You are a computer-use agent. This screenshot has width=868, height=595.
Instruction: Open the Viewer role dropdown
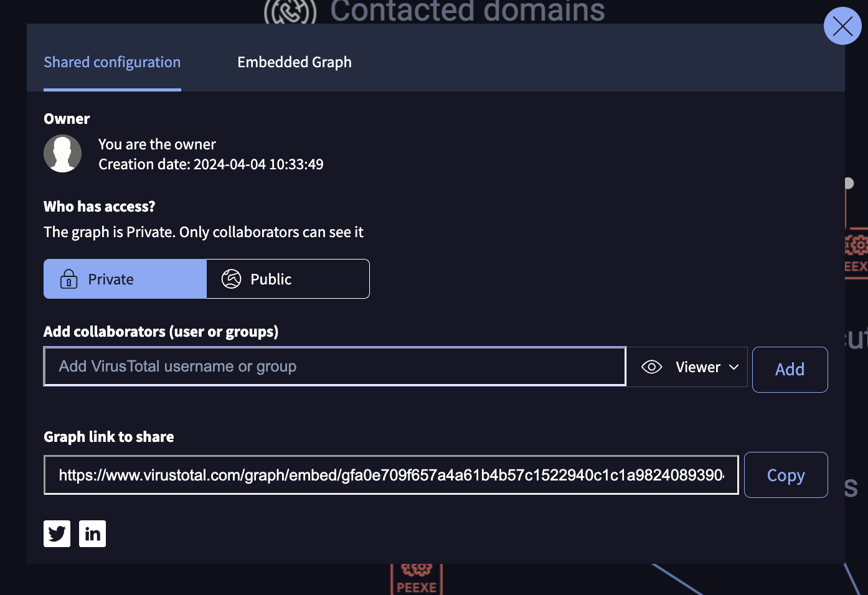[x=687, y=367]
